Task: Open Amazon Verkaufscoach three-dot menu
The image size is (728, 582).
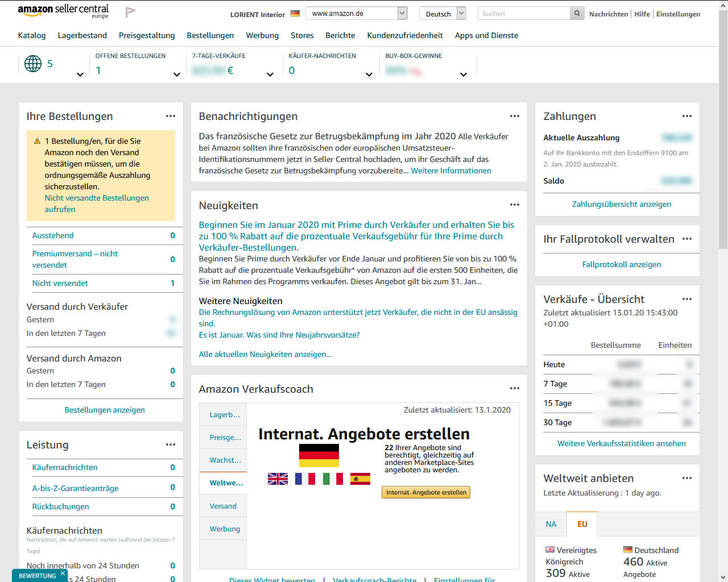Action: click(515, 388)
